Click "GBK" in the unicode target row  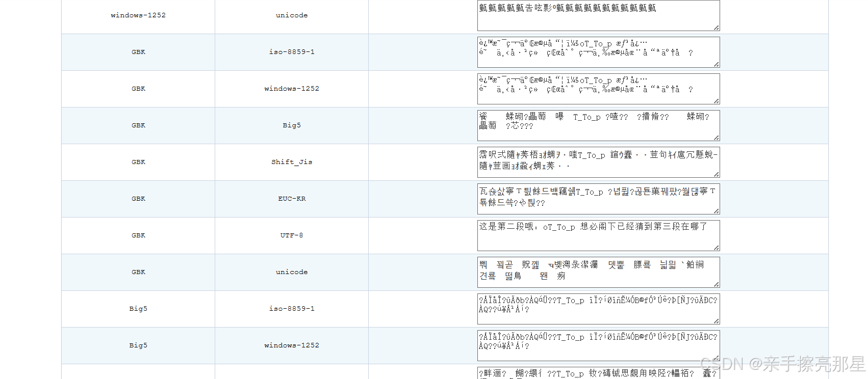138,272
